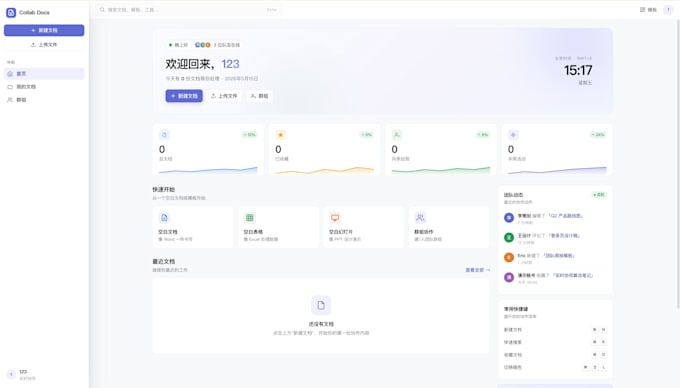Click the blue avatar in team activity
The height and width of the screenshot is (388, 680).
[509, 218]
